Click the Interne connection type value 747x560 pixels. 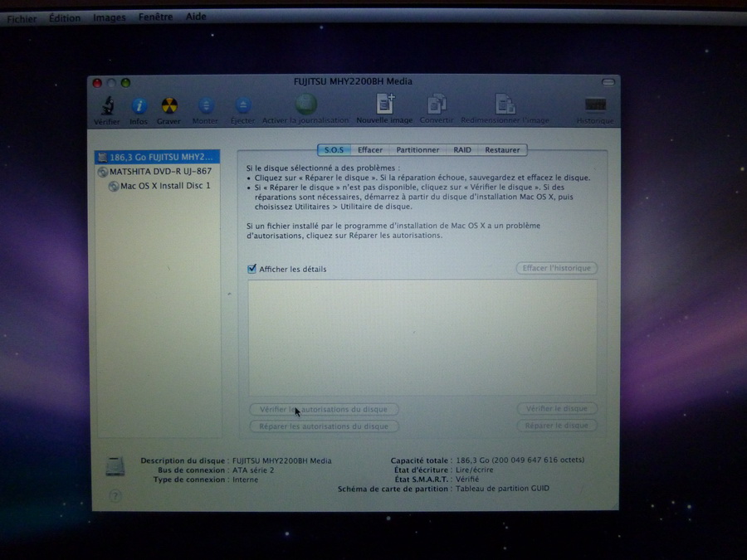(x=246, y=480)
